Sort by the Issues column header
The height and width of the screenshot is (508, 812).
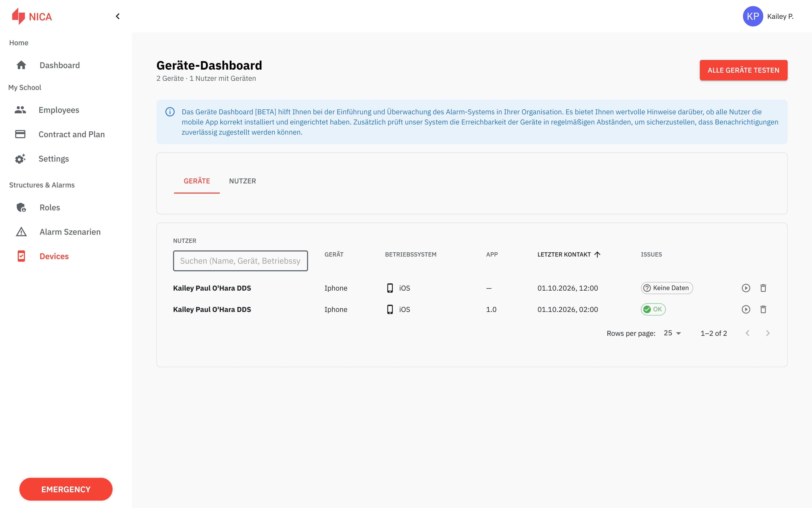tap(651, 254)
